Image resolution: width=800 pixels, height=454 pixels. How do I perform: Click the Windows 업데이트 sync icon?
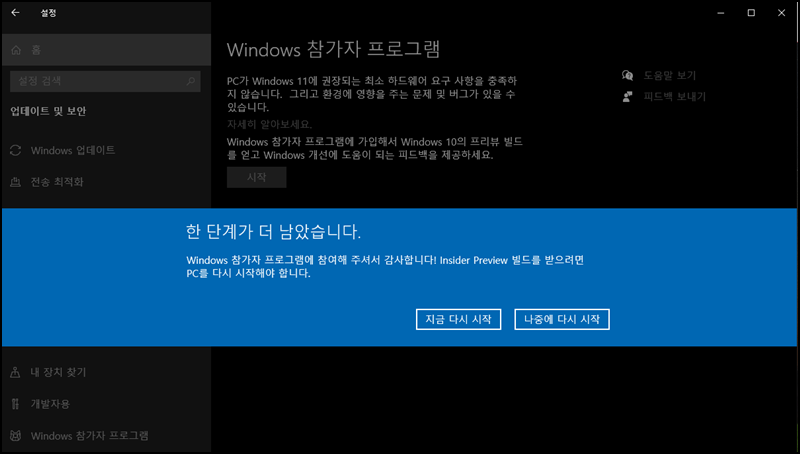click(x=15, y=150)
